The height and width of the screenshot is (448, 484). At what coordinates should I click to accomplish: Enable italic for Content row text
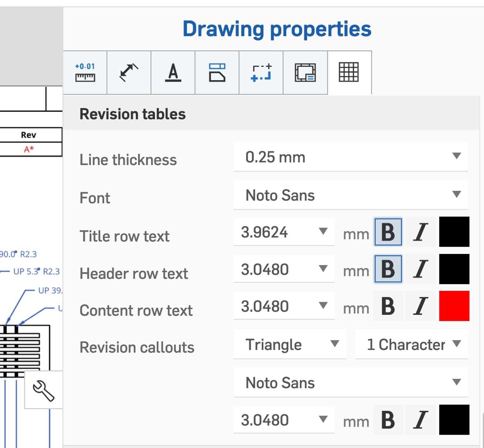tap(420, 306)
